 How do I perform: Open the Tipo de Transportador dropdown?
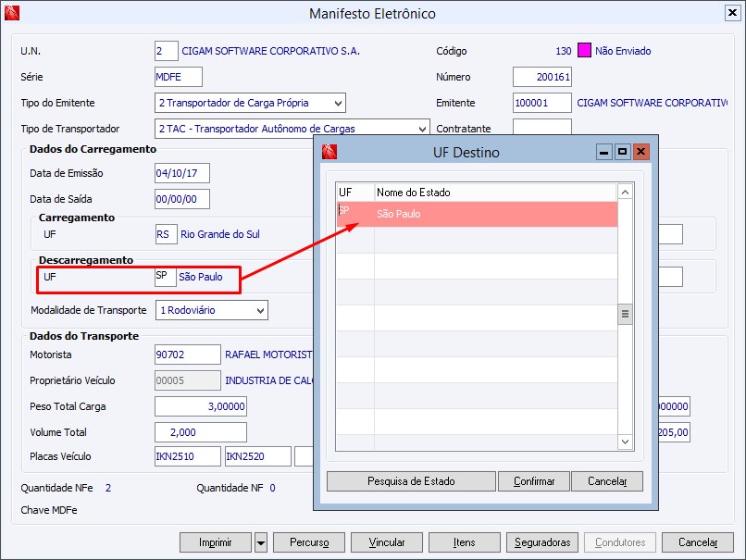pos(422,129)
